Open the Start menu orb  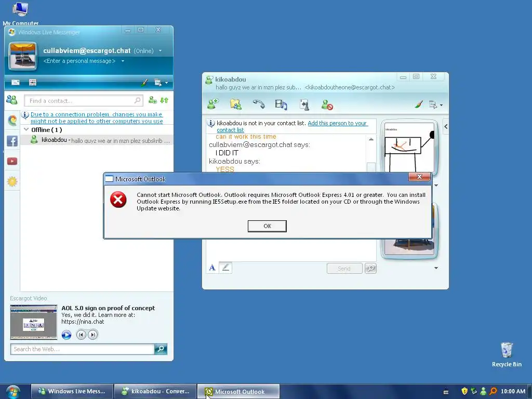[x=12, y=392]
